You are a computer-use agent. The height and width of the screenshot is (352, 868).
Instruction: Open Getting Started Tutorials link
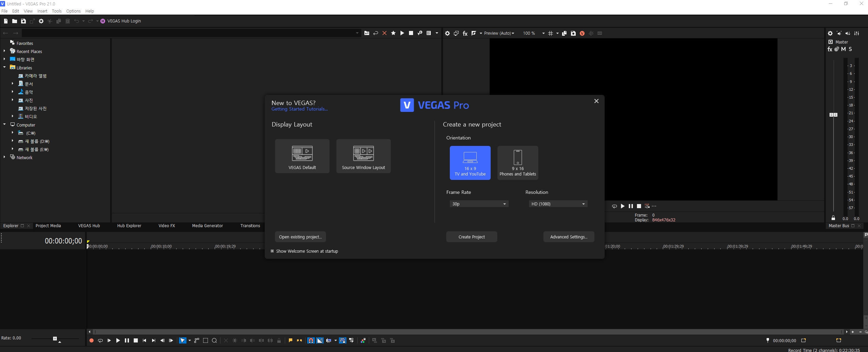(x=299, y=109)
